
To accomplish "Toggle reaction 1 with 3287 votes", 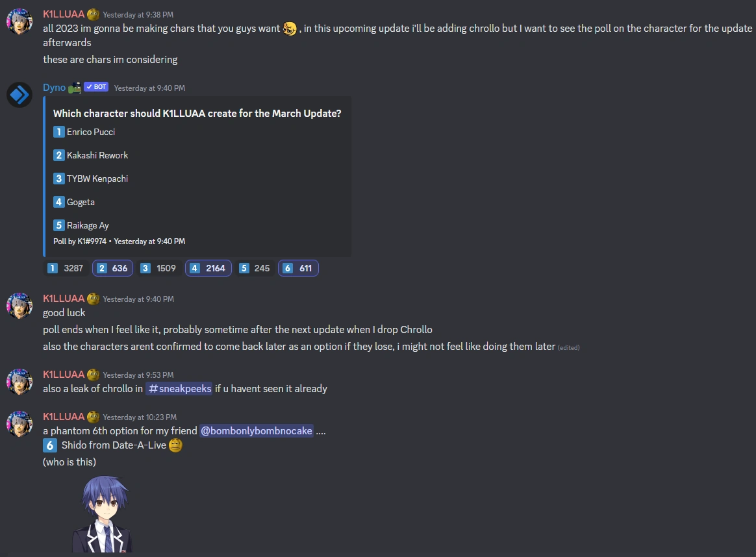I will tap(66, 268).
